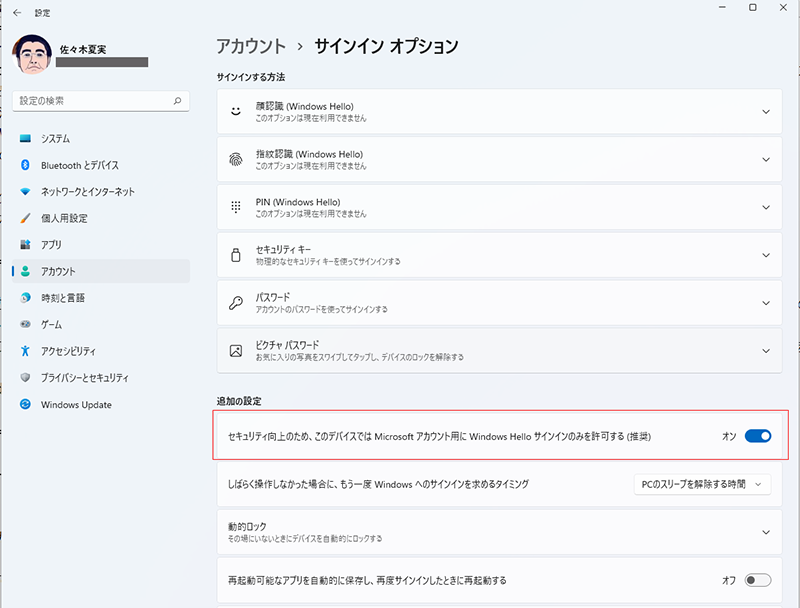The height and width of the screenshot is (608, 800).
Task: Click the 佐々木夏実 profile picture
Action: click(x=33, y=55)
